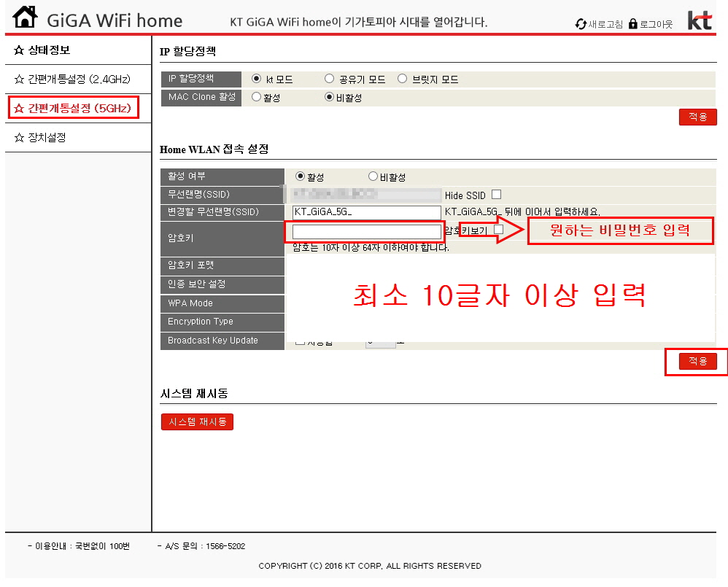Click the MAC Clone 활성 row label

coord(201,98)
